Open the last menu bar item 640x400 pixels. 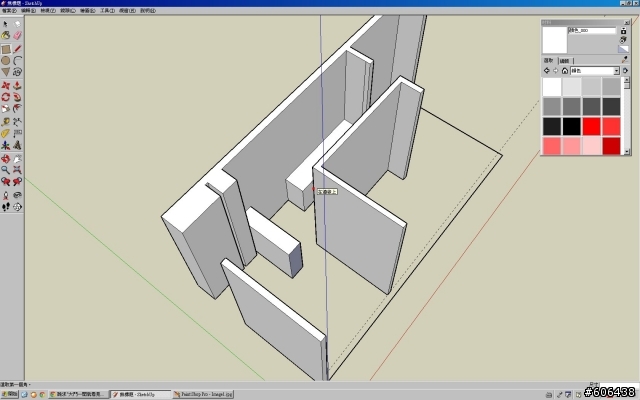click(x=148, y=11)
